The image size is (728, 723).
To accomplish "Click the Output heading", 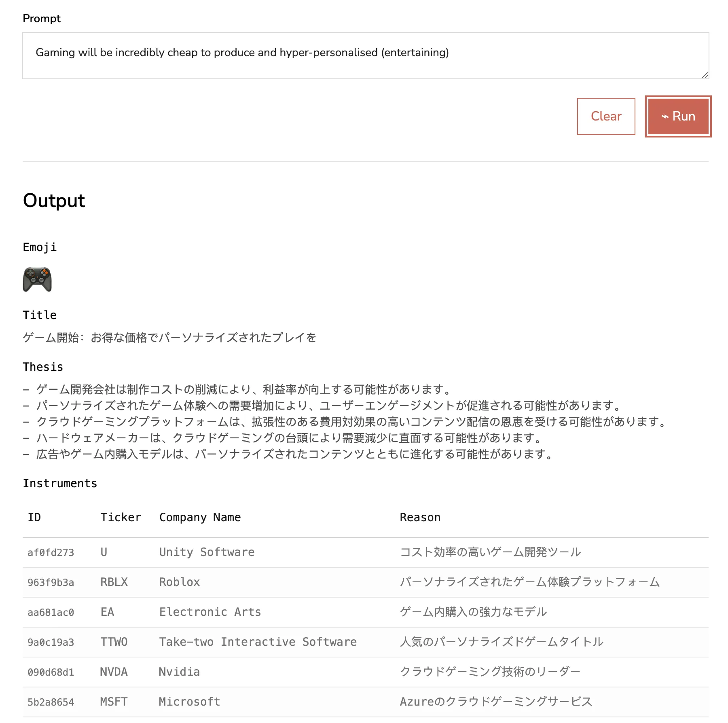I will [54, 200].
